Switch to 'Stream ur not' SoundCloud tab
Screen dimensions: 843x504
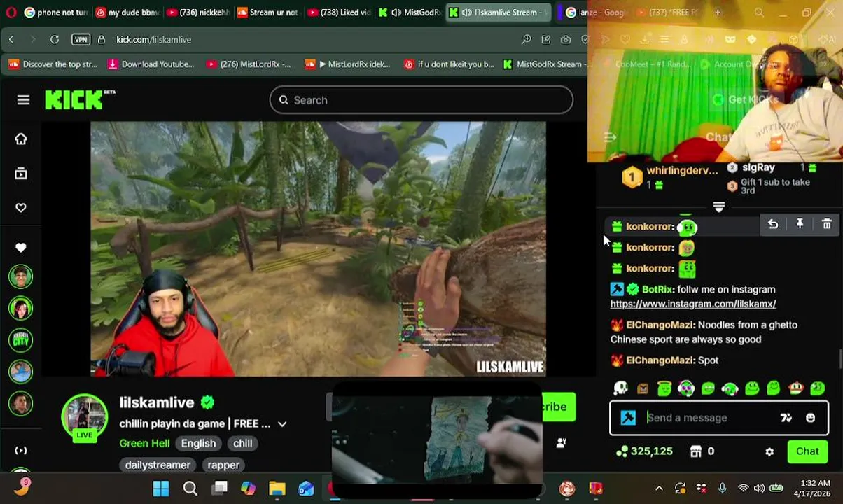[x=269, y=12]
